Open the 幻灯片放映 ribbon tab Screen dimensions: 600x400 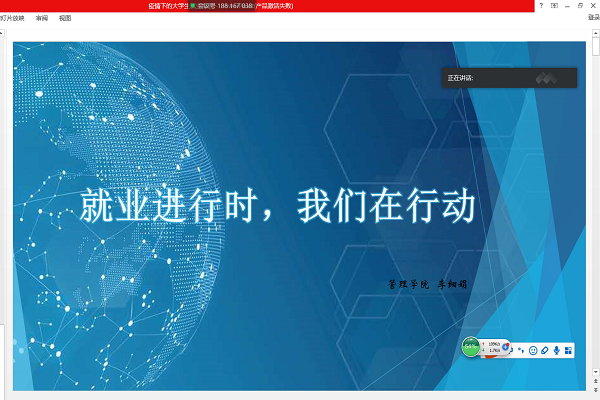12,18
